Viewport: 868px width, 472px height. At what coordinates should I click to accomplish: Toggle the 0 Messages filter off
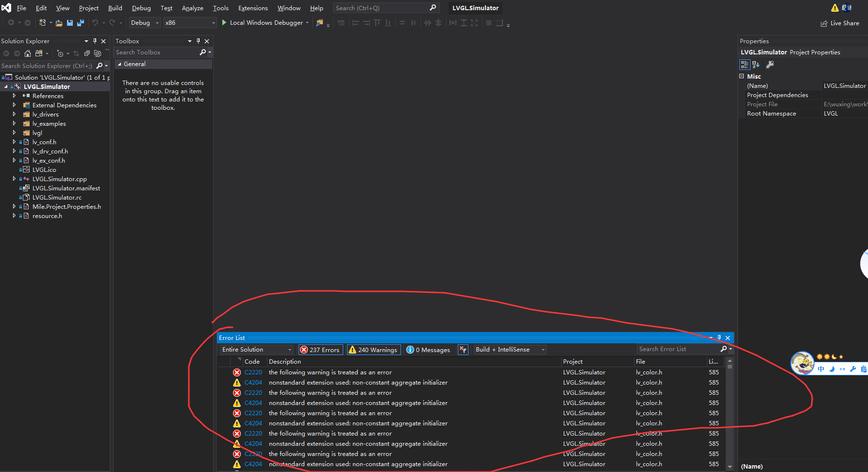(428, 350)
